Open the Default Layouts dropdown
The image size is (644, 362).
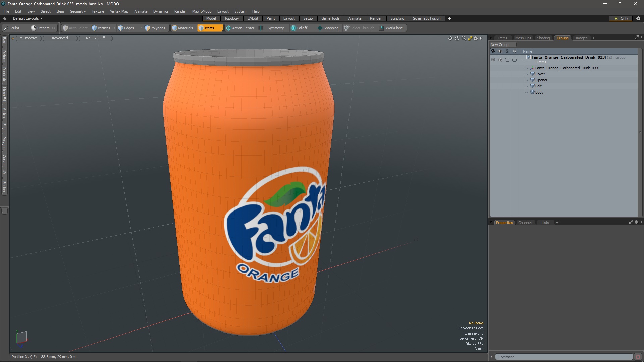coord(26,18)
